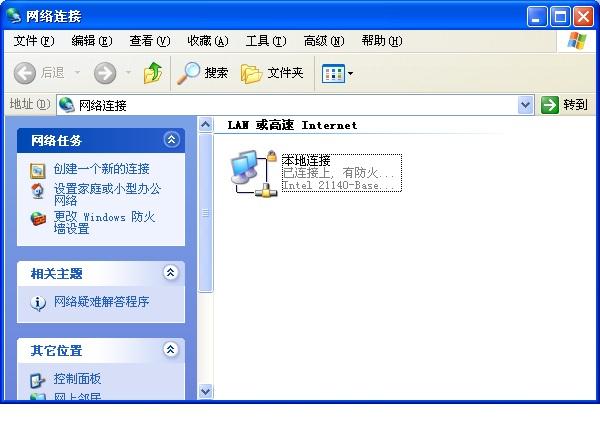Click the Windows firewall brick icon

(x=38, y=219)
